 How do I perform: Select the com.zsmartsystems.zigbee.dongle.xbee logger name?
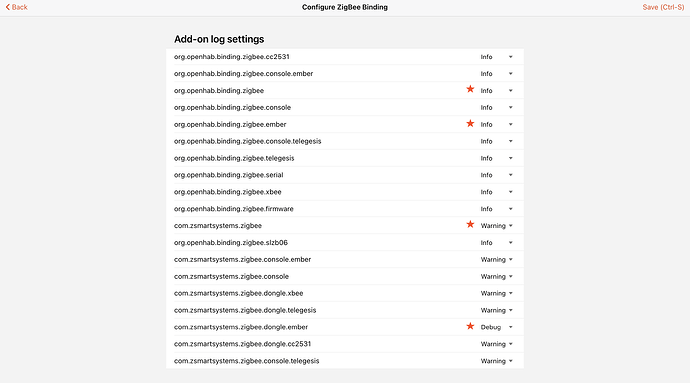click(239, 293)
